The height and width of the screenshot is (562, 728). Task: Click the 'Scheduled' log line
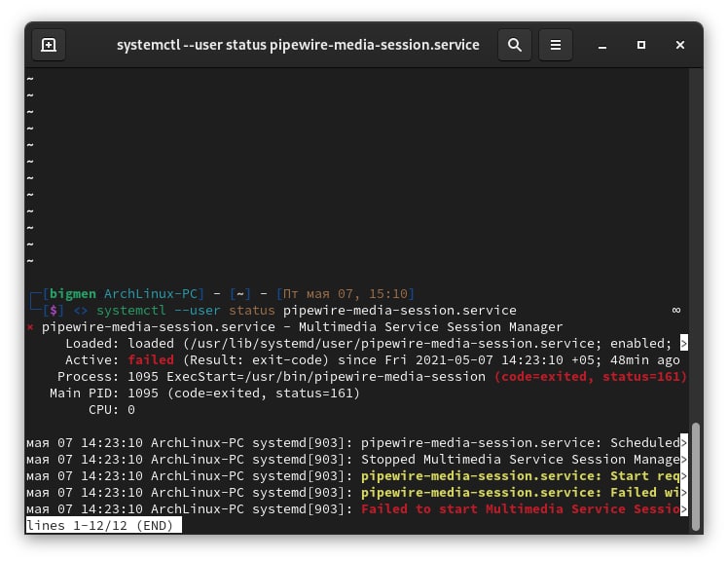[x=356, y=443]
